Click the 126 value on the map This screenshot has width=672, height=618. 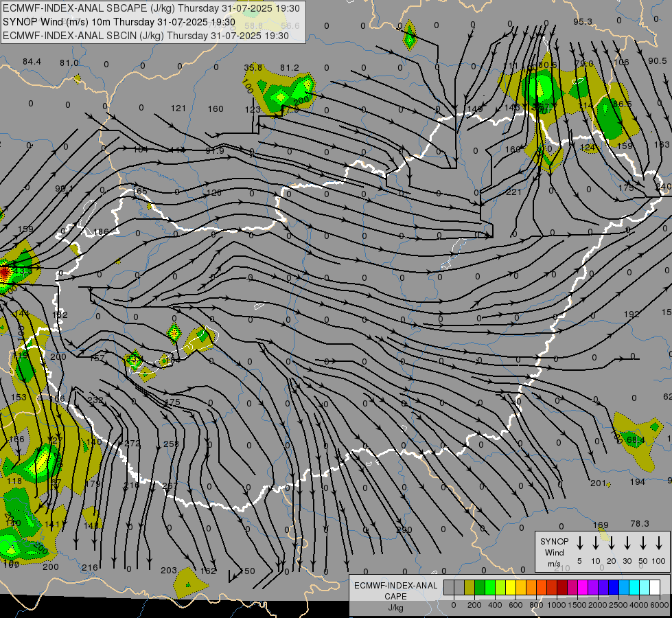coord(214,192)
